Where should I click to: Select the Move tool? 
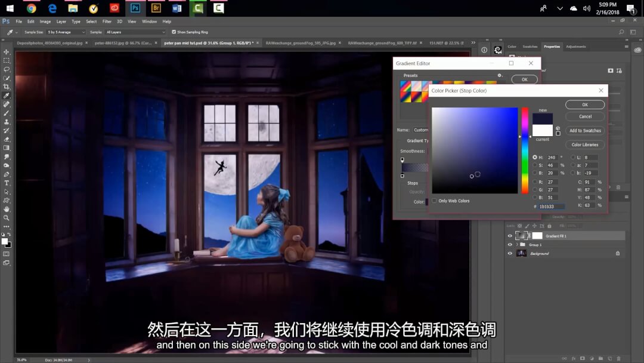coord(6,52)
